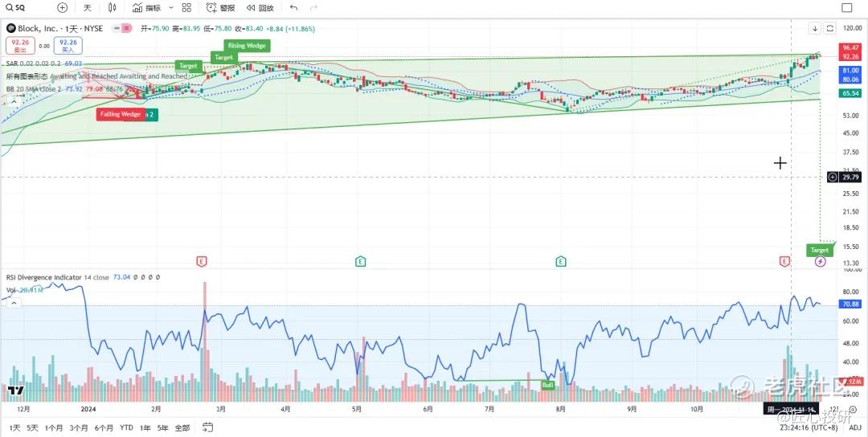Viewport: 868px width, 437px height.
Task: Click the green 65.54 price label
Action: pos(850,94)
